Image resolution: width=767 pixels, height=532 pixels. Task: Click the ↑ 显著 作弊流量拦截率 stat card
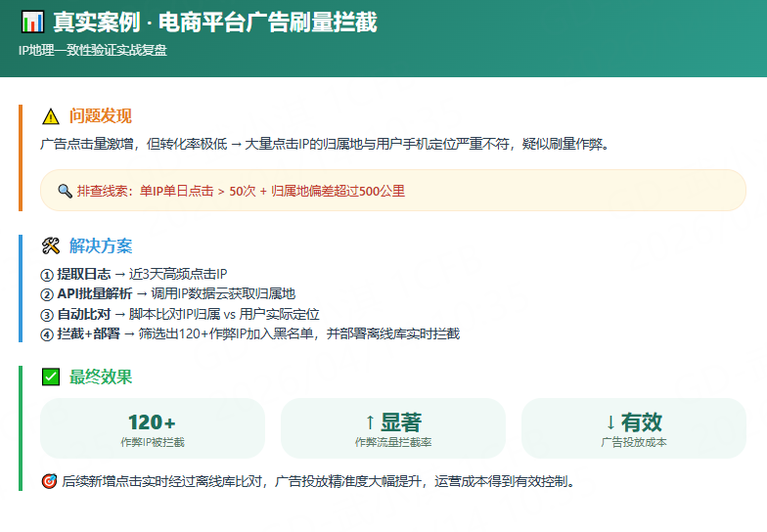click(393, 428)
